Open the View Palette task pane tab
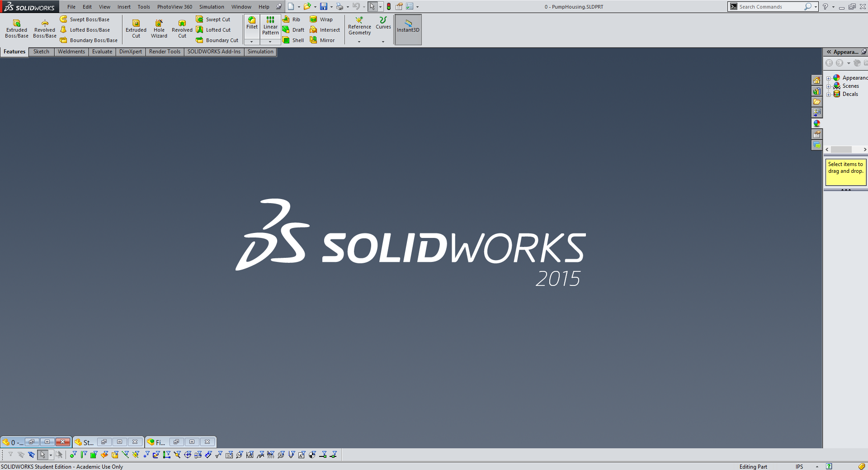 (x=816, y=113)
